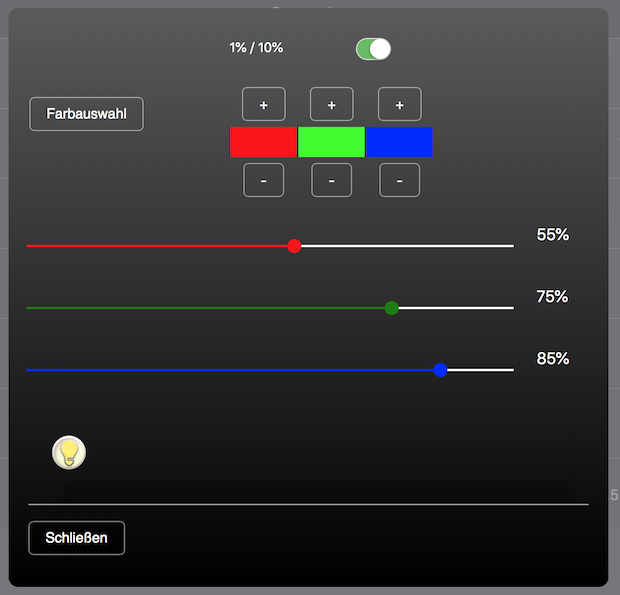
Task: Increase red with the plus button
Action: (x=264, y=105)
